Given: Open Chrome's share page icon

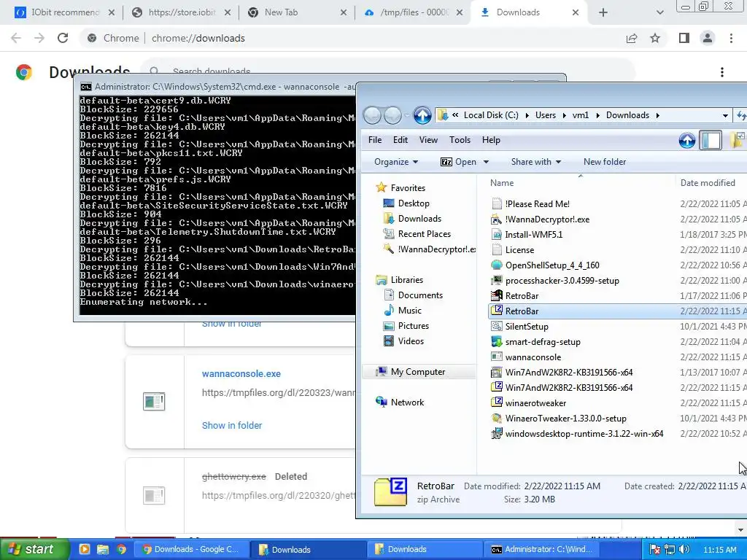Looking at the screenshot, I should (x=632, y=38).
